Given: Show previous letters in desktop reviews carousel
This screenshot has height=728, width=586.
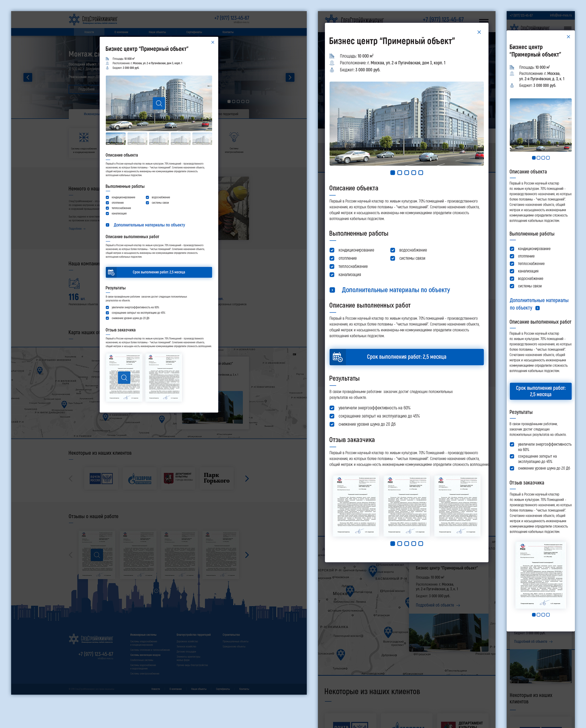Looking at the screenshot, I should pyautogui.click(x=71, y=555).
